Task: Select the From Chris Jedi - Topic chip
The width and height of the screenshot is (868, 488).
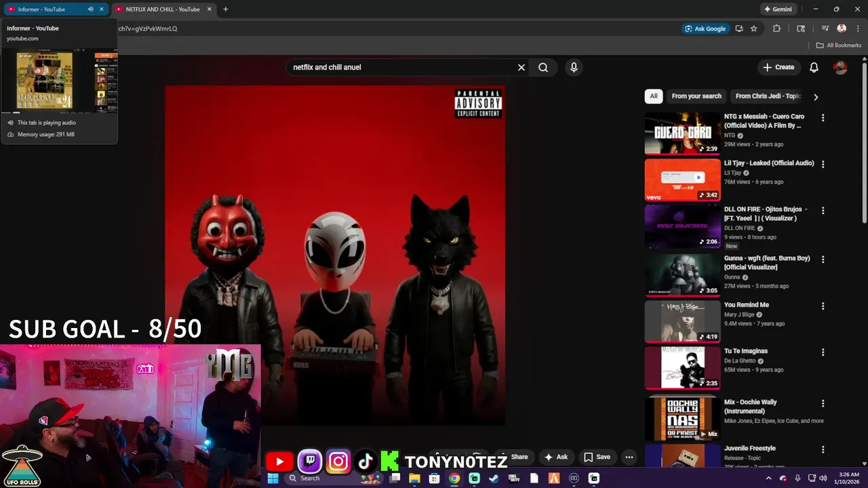Action: point(768,96)
